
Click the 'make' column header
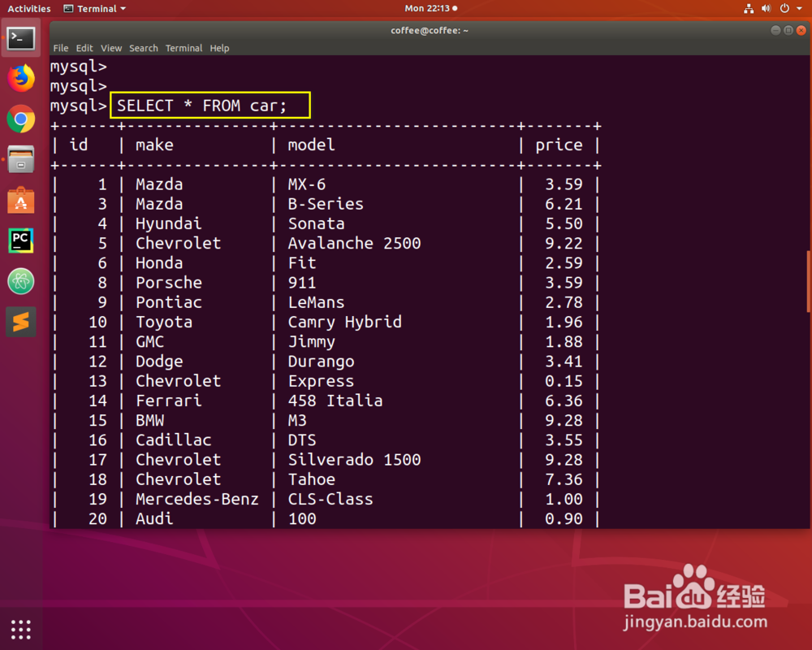point(154,145)
